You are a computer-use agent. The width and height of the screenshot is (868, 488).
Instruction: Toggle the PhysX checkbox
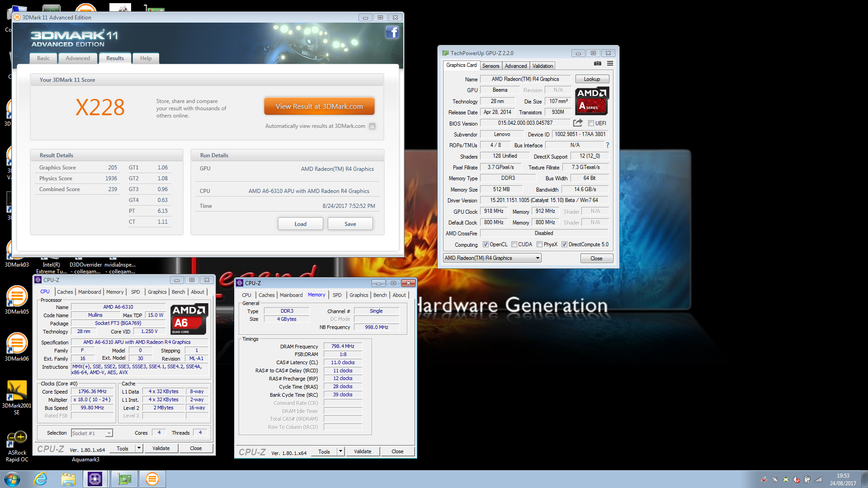click(539, 244)
